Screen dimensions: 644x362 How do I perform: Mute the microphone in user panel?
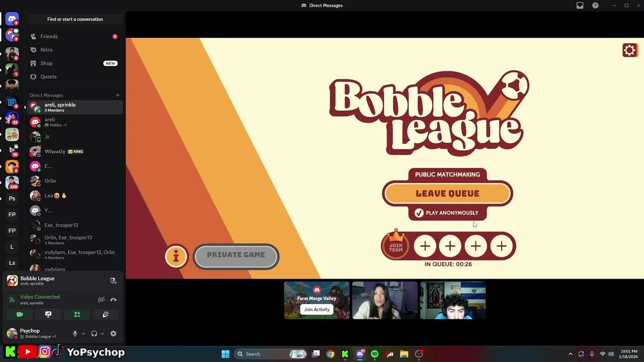(75, 333)
